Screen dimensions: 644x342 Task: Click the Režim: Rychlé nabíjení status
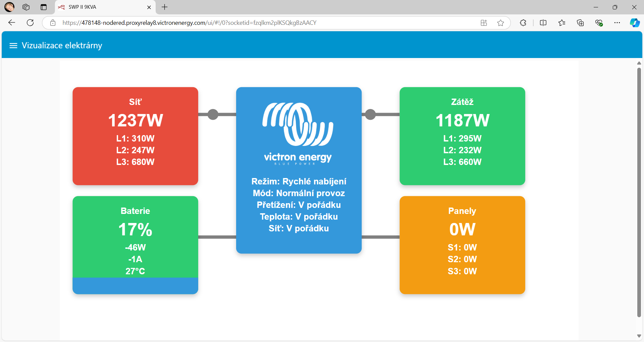point(299,181)
